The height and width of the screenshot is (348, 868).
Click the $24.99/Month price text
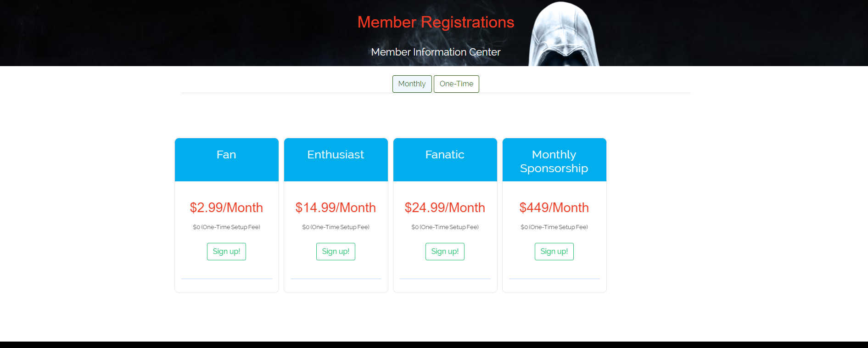445,208
